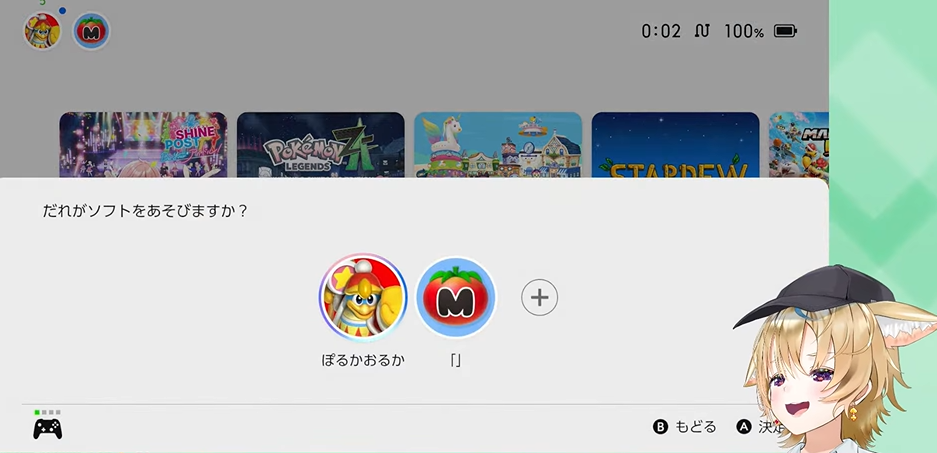Open the unicorn town game tile
Viewport: 937px width, 453px height.
(498, 145)
